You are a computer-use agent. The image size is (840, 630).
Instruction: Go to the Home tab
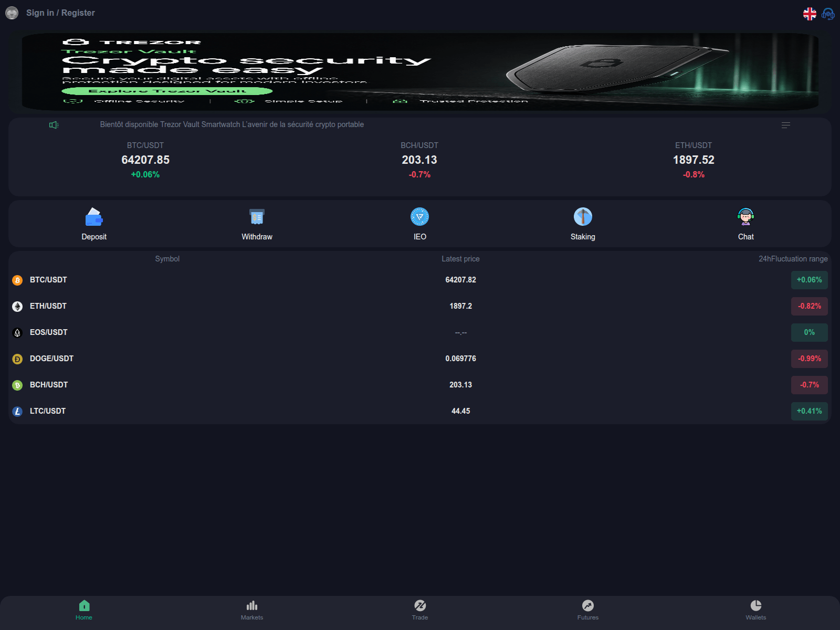(x=84, y=610)
